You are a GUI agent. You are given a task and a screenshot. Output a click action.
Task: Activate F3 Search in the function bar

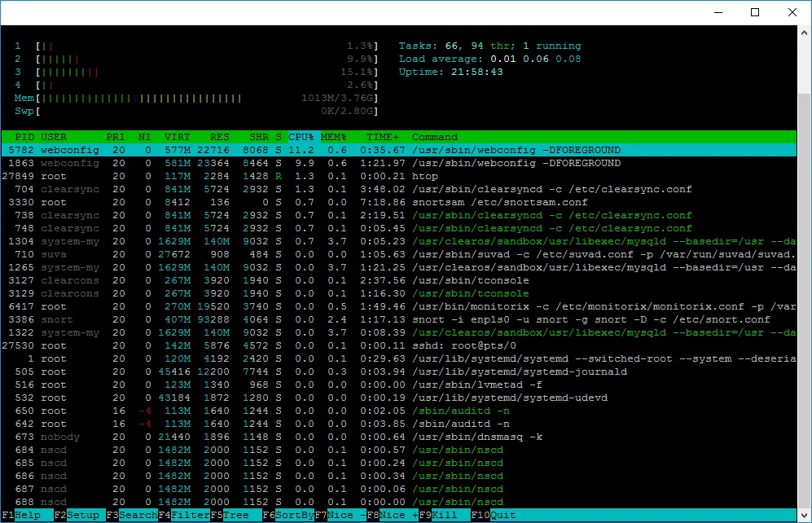pos(132,515)
